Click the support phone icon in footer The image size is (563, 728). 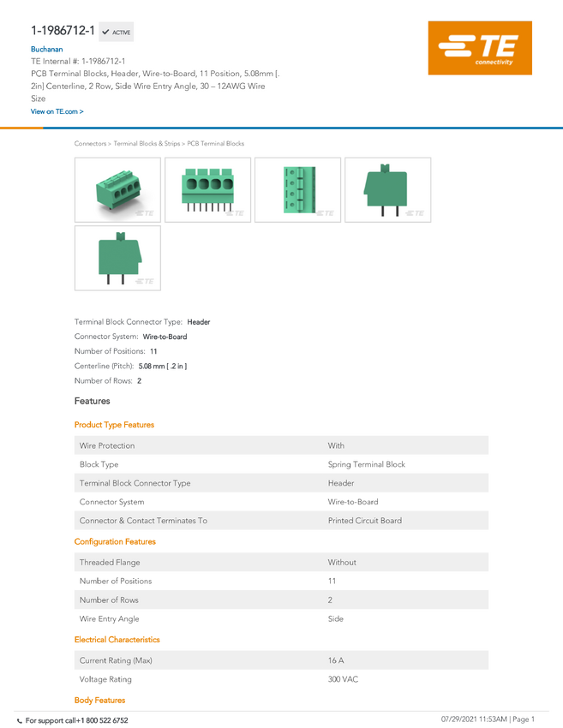coord(19,721)
